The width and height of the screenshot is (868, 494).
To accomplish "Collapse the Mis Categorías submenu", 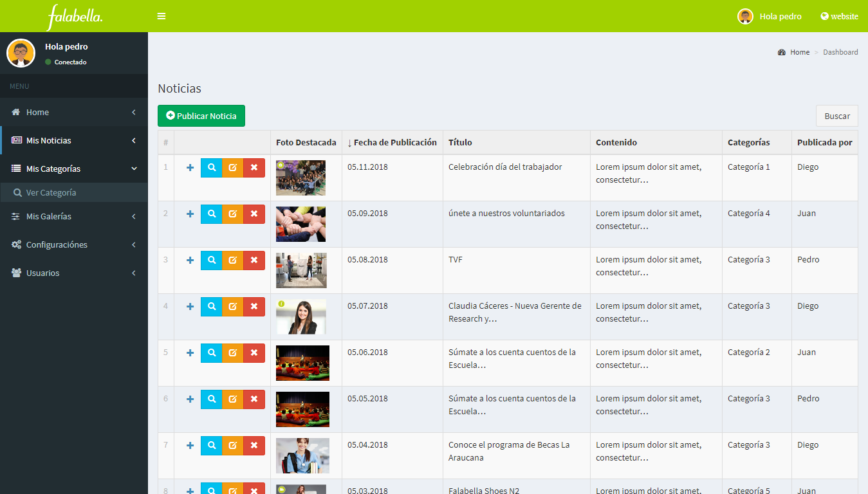I will 73,169.
